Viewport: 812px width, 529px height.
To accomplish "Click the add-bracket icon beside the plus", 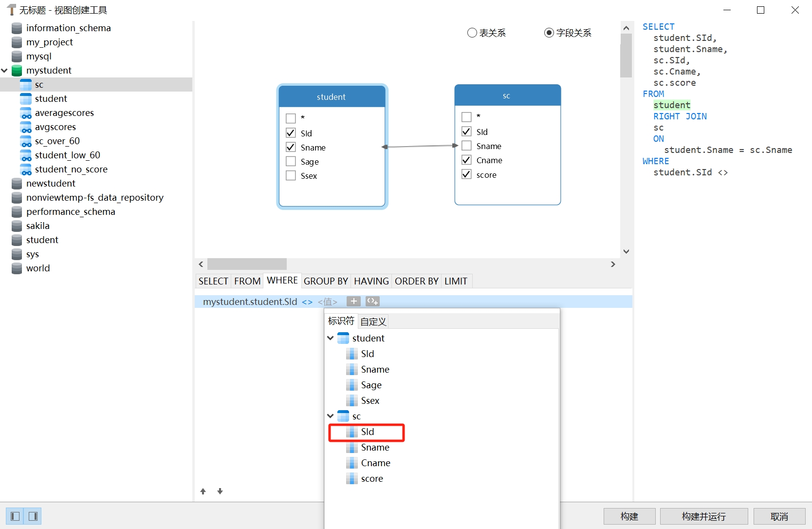I will (x=372, y=302).
